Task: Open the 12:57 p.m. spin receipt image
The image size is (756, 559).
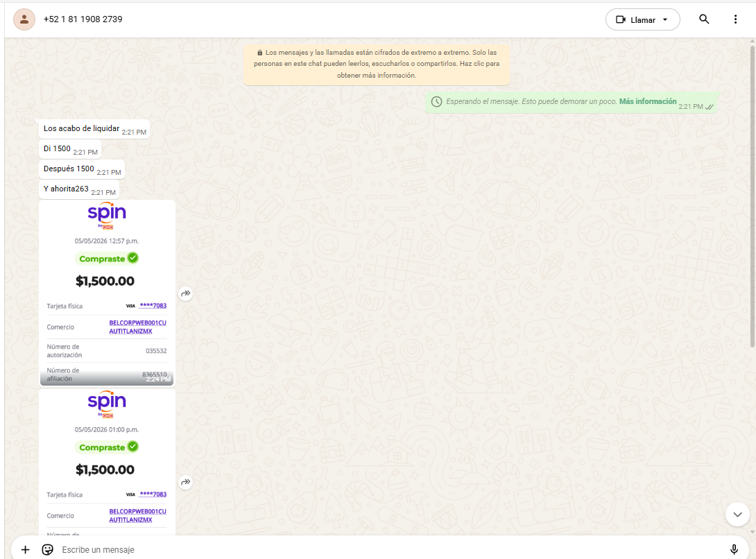Action: tap(107, 293)
